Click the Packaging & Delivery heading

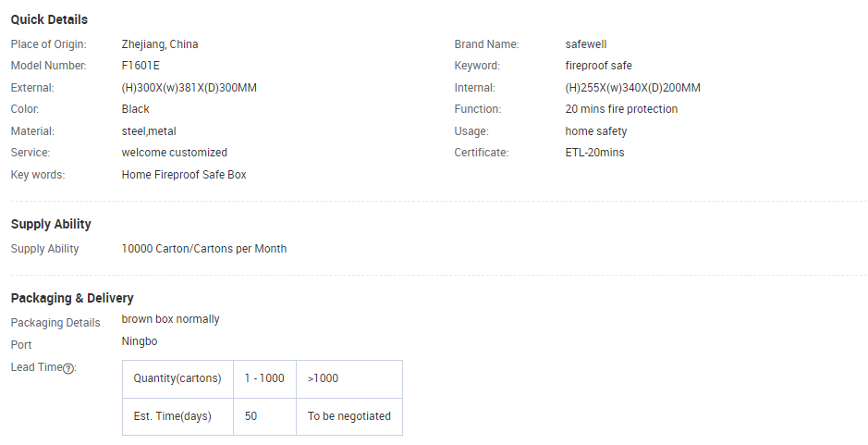point(72,298)
